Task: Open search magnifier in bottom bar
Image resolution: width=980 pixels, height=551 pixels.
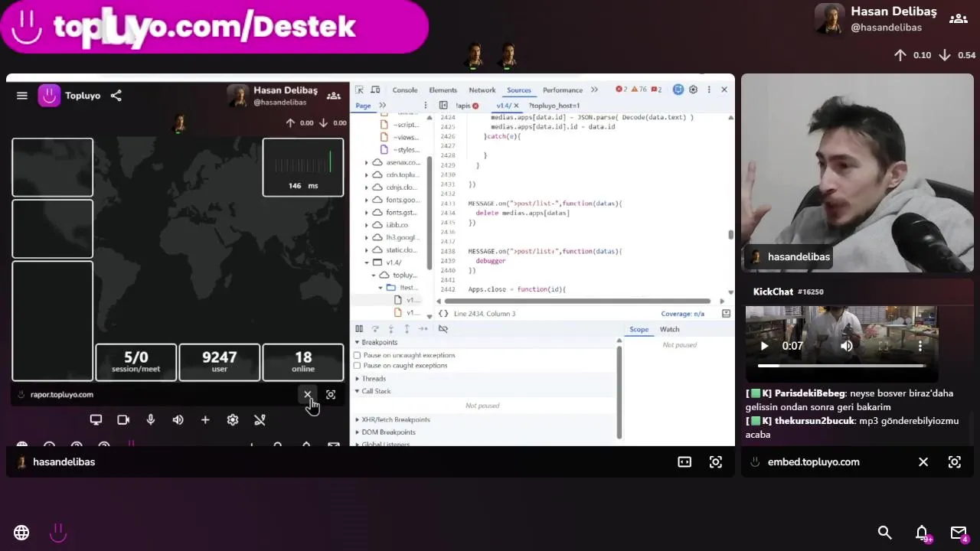Action: (885, 533)
